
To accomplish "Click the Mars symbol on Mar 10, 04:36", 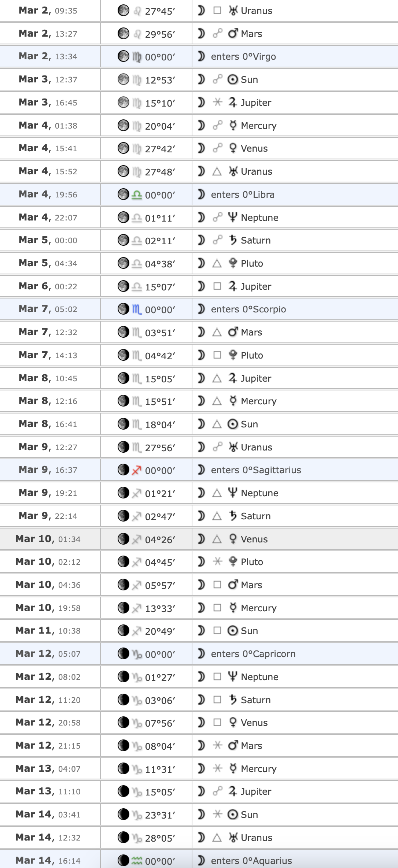I will click(x=233, y=585).
